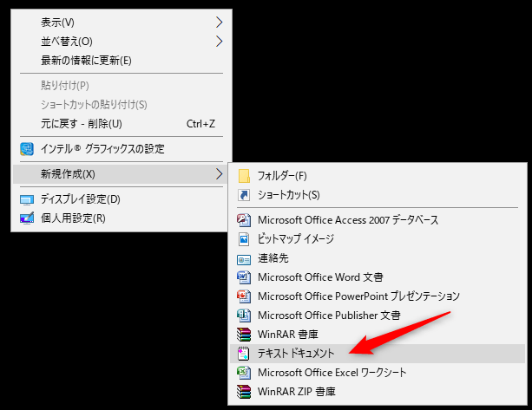The height and width of the screenshot is (410, 532).
Task: Expand the 新規作成(X) submenu arrow
Action: click(x=220, y=174)
